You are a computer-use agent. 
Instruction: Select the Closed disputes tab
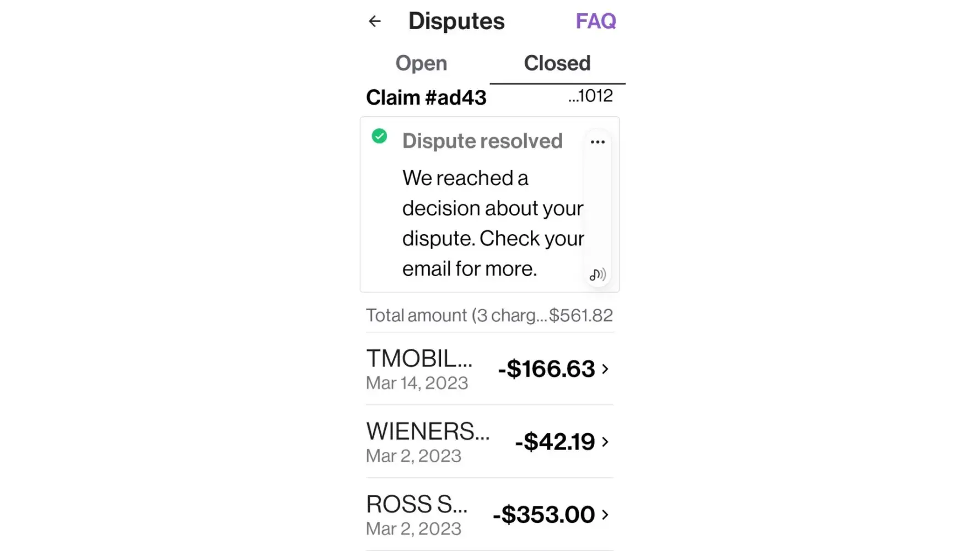pos(557,63)
